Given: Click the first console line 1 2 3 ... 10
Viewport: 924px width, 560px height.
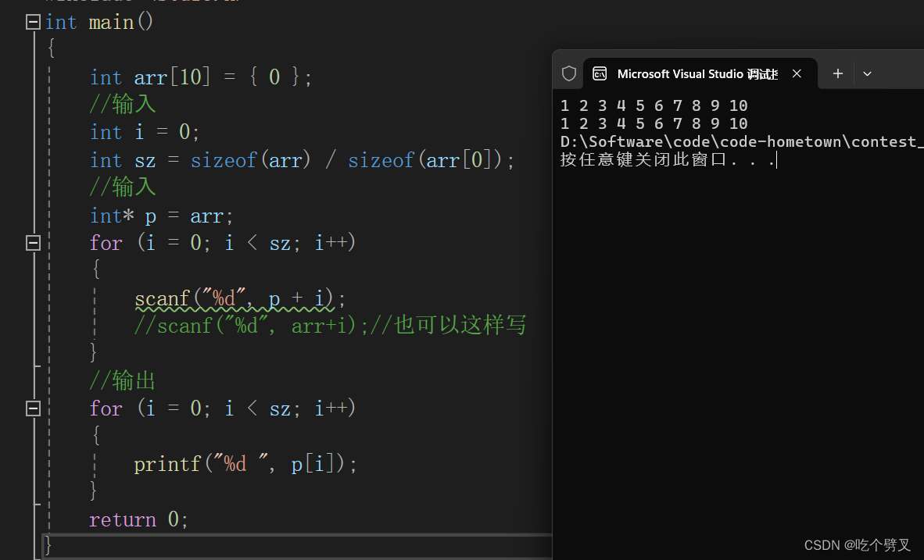Looking at the screenshot, I should coord(654,106).
